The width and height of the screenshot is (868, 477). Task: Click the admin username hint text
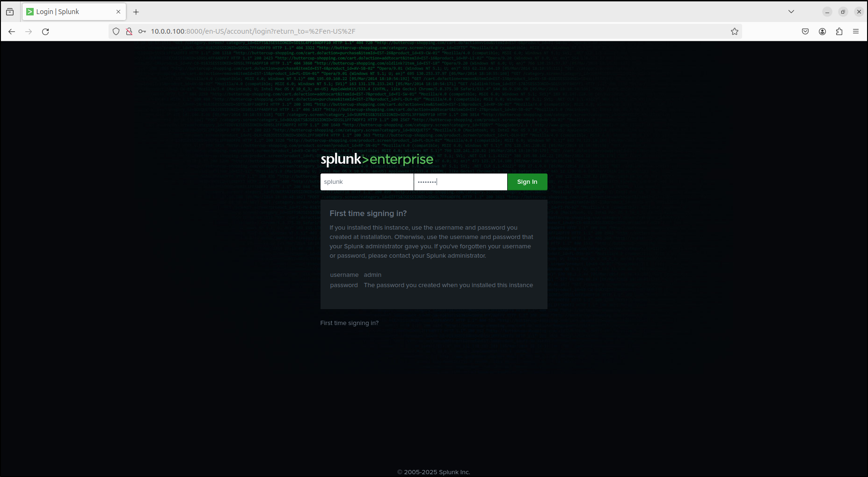(372, 275)
